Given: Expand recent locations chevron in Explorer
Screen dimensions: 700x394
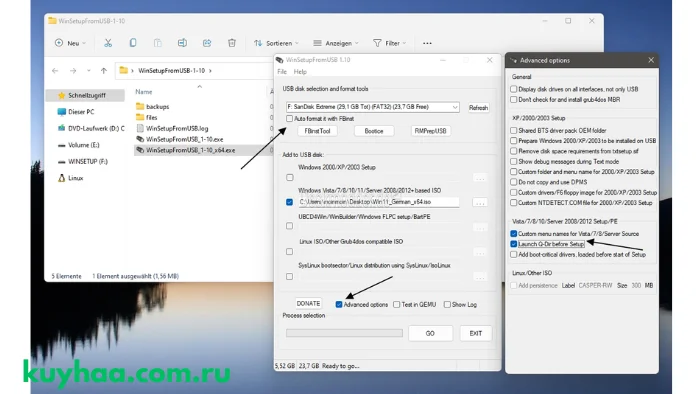Looking at the screenshot, I should pos(88,71).
